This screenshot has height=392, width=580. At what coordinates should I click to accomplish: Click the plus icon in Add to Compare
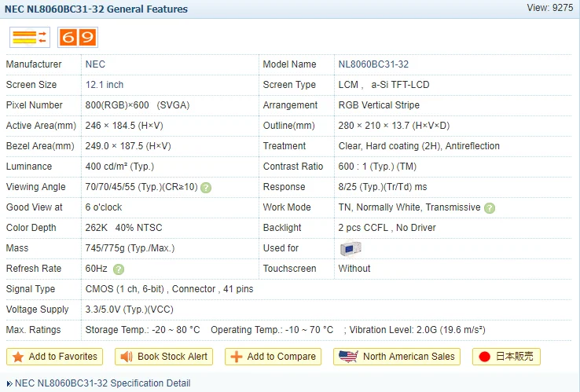237,357
